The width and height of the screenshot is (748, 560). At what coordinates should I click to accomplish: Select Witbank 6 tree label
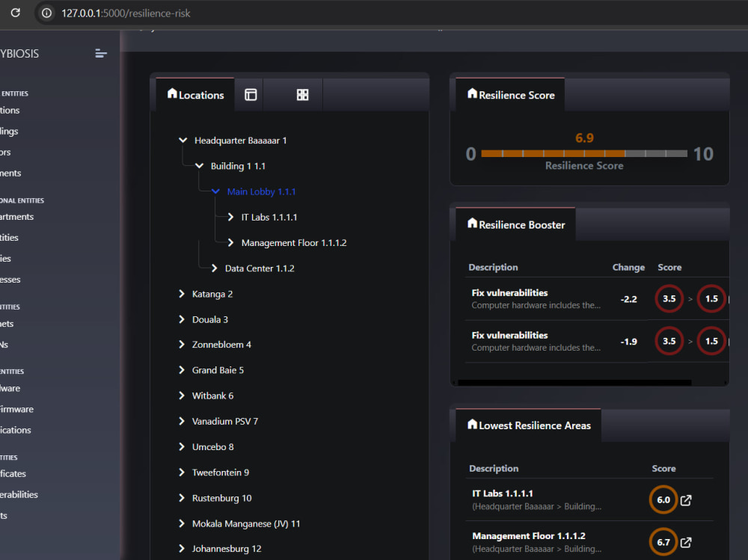click(212, 396)
